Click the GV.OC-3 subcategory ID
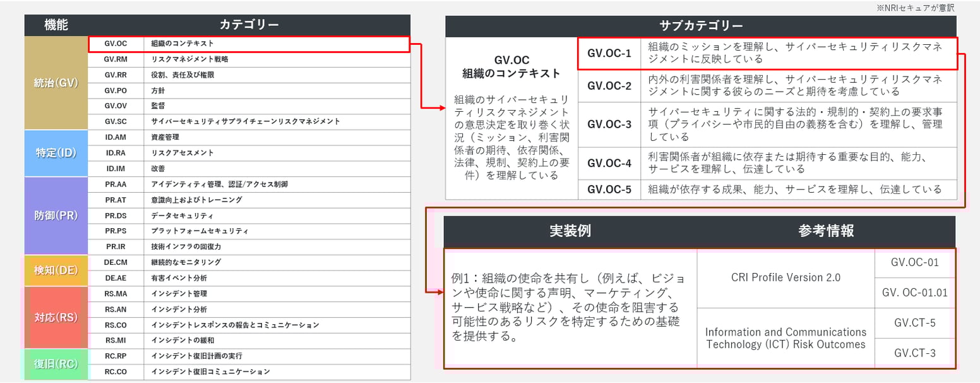Image resolution: width=980 pixels, height=383 pixels. coord(609,124)
